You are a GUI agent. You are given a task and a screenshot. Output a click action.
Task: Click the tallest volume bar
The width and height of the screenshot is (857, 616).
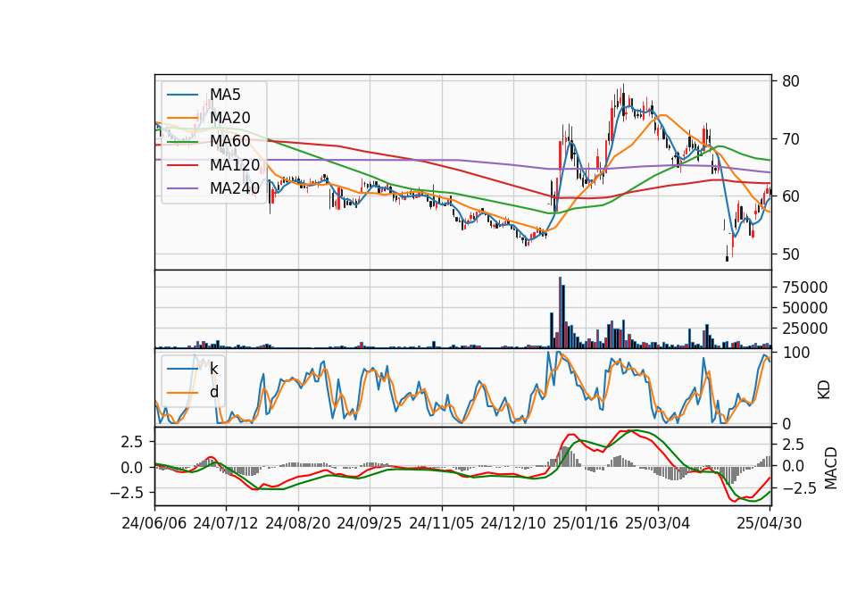[x=561, y=312]
